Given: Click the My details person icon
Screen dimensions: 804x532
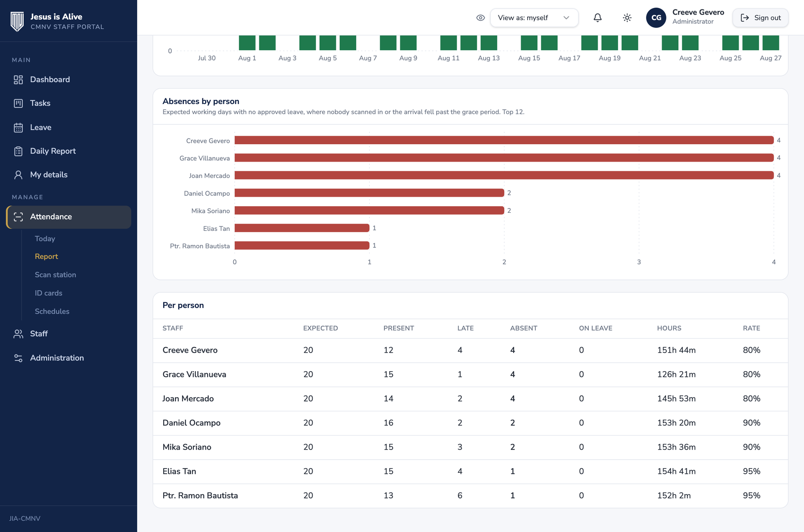Looking at the screenshot, I should [18, 175].
